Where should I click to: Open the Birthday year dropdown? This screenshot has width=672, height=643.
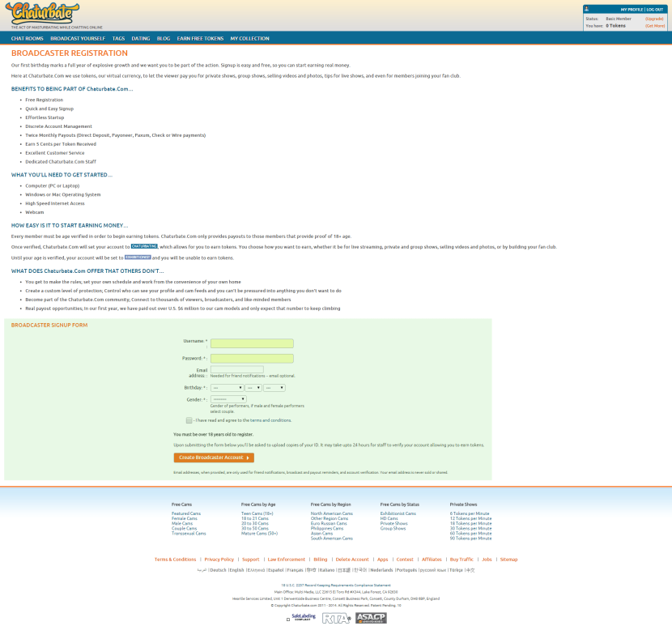pos(274,388)
